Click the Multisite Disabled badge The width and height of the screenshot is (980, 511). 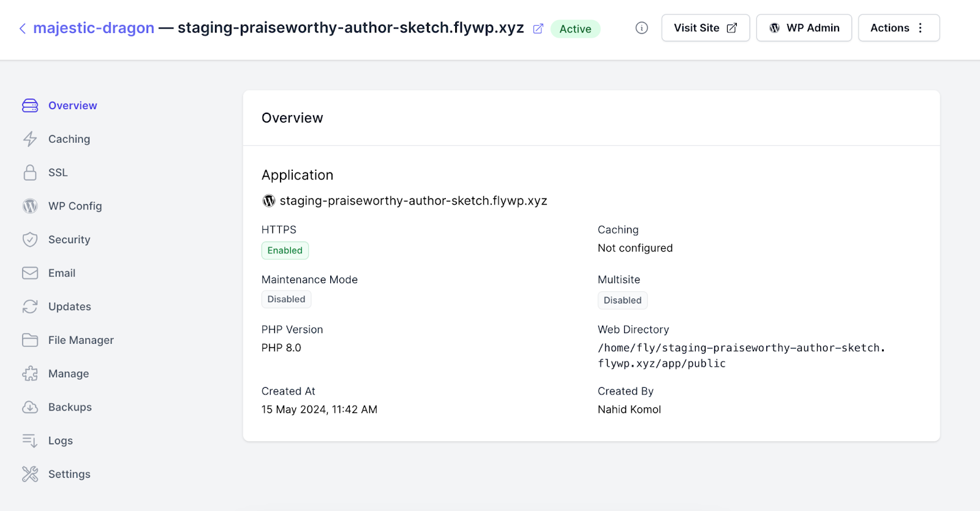[x=622, y=300]
